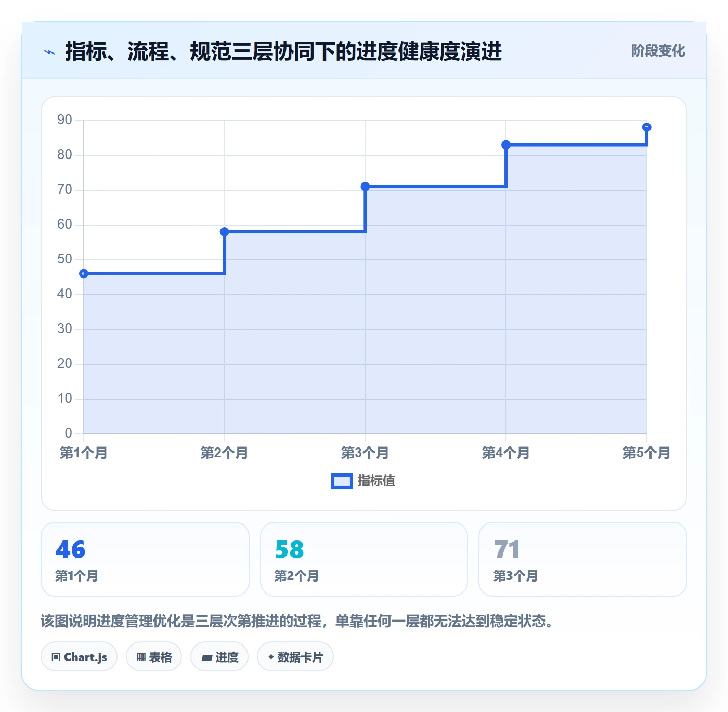Click the Chart.js tag chip
The height and width of the screenshot is (712, 728).
tap(79, 657)
